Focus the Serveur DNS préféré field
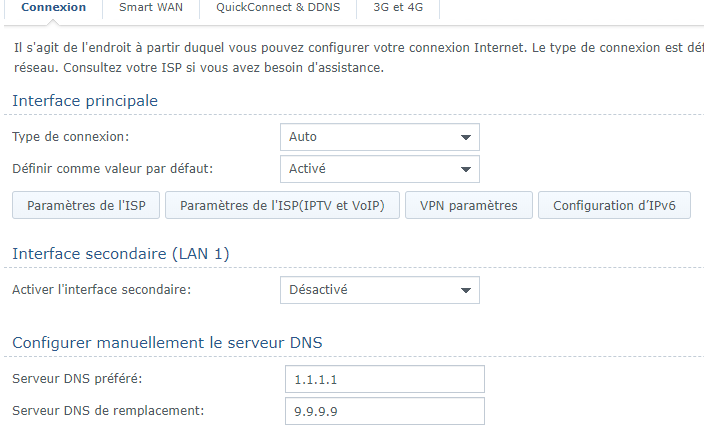Screen dimensions: 704x441 [x=385, y=379]
